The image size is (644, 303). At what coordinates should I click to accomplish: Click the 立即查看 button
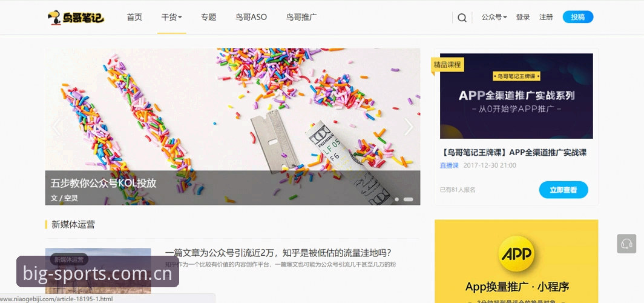point(563,190)
